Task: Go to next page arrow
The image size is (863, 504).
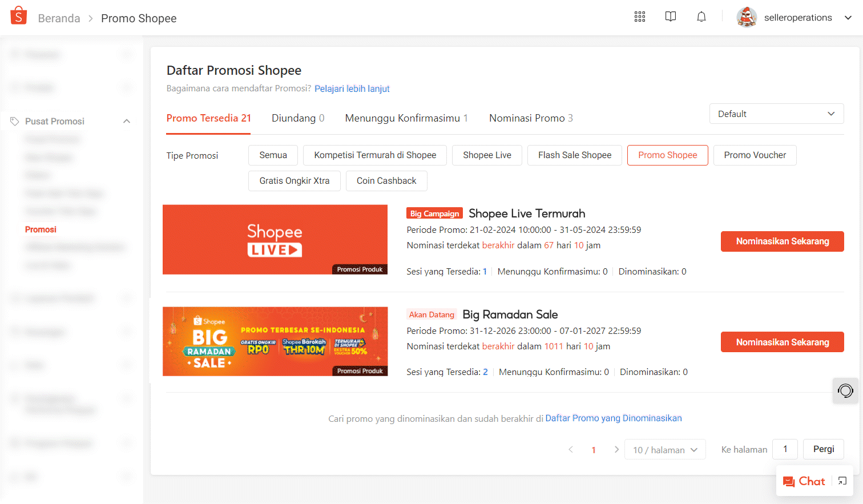Action: click(x=616, y=450)
